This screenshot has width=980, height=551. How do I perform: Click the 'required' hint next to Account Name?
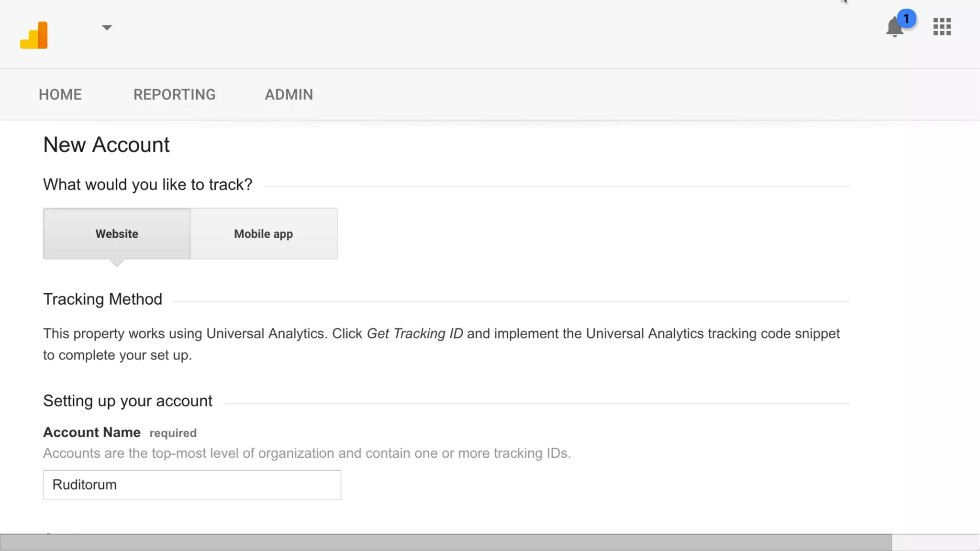click(173, 433)
